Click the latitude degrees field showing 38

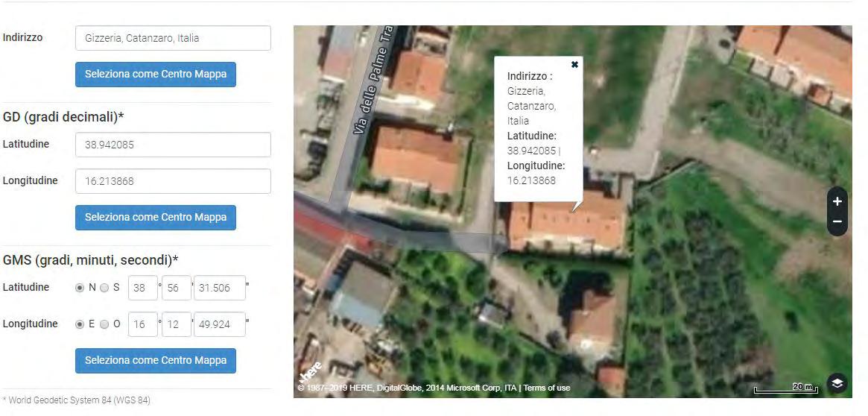click(x=143, y=288)
